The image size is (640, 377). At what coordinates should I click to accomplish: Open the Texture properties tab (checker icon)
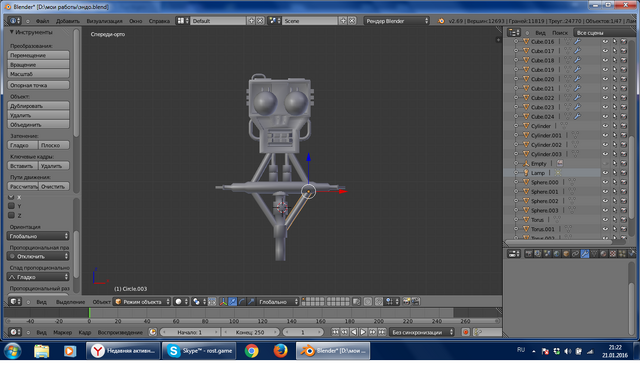pyautogui.click(x=613, y=254)
